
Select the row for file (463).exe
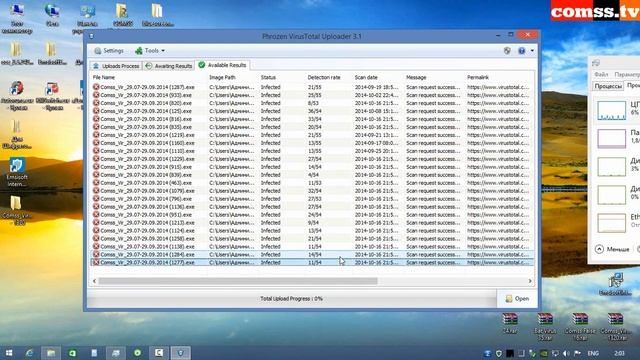(312, 182)
